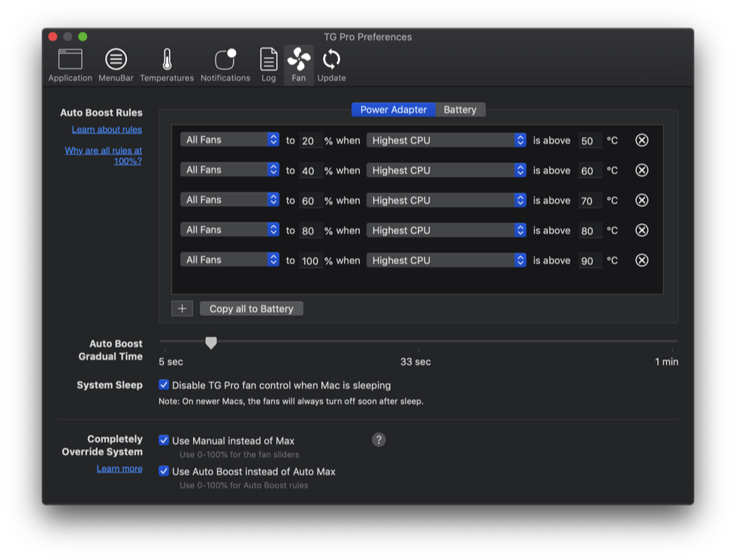Change Highest CPU sensor in the 50 °C rule

coord(446,140)
